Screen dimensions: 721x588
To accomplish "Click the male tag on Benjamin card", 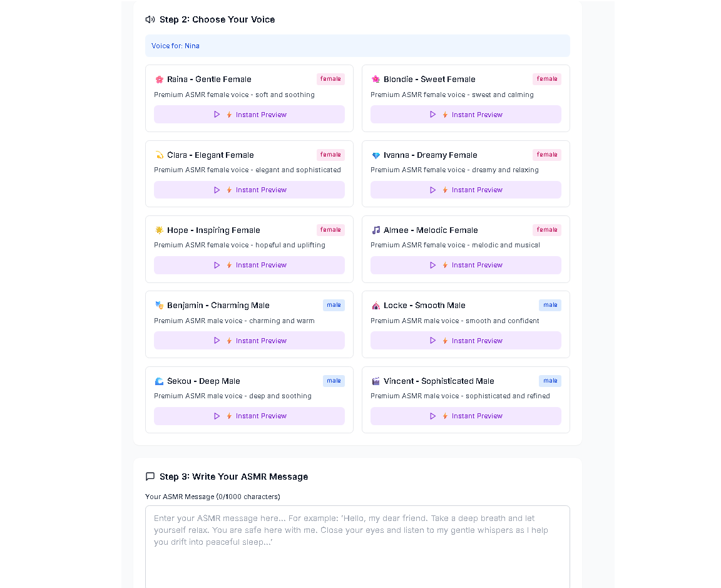I will pyautogui.click(x=334, y=305).
